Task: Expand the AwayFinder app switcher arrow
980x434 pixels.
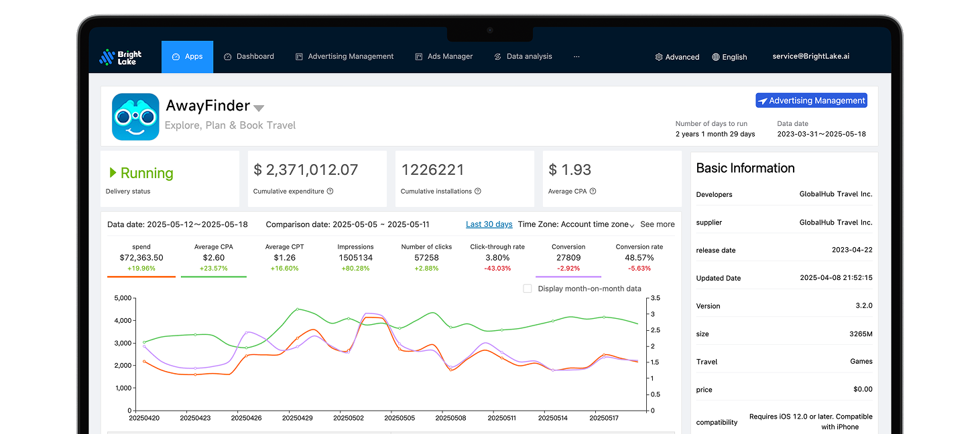Action: pos(259,108)
